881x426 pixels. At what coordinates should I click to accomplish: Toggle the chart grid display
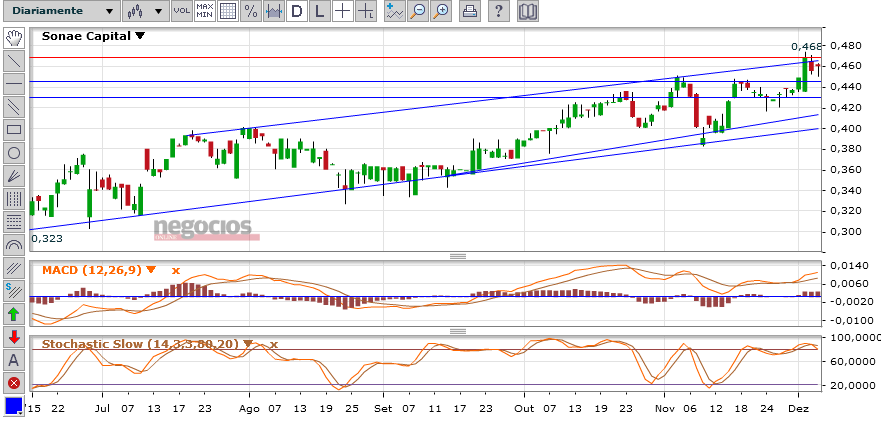[228, 12]
